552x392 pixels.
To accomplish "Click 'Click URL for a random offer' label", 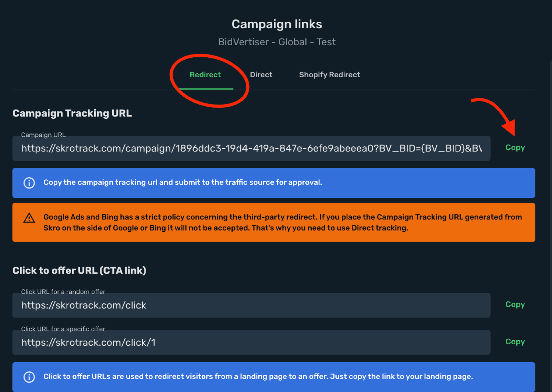I will [x=63, y=292].
